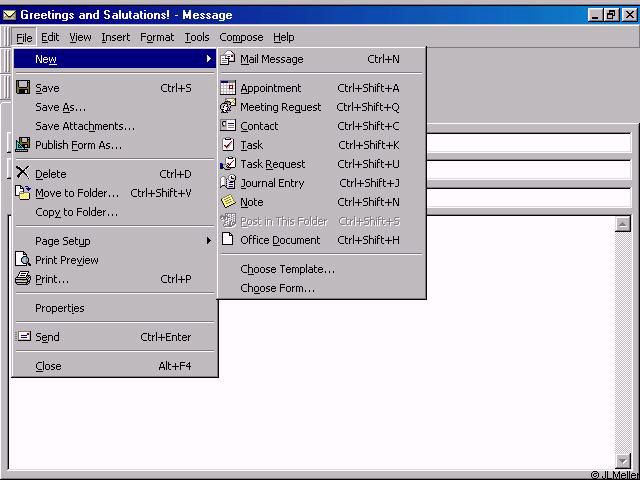Click the Meeting Request icon
The image size is (640, 480).
(x=228, y=107)
